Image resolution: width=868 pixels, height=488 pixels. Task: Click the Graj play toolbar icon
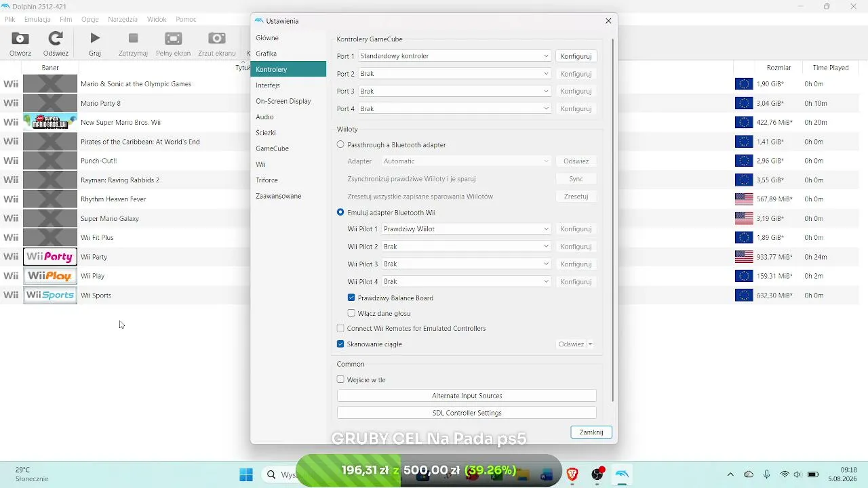95,39
